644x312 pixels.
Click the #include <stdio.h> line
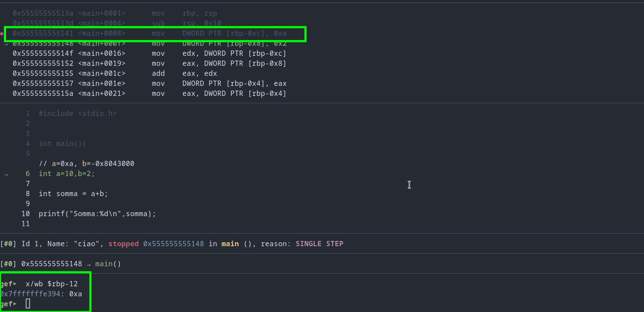(x=78, y=114)
